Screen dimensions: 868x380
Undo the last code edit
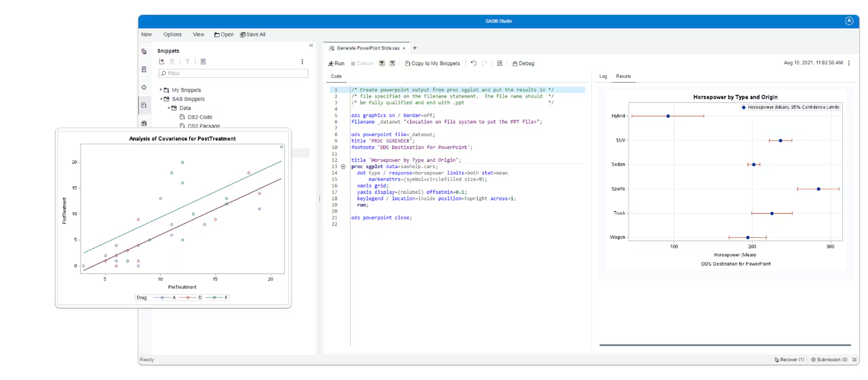(x=473, y=63)
